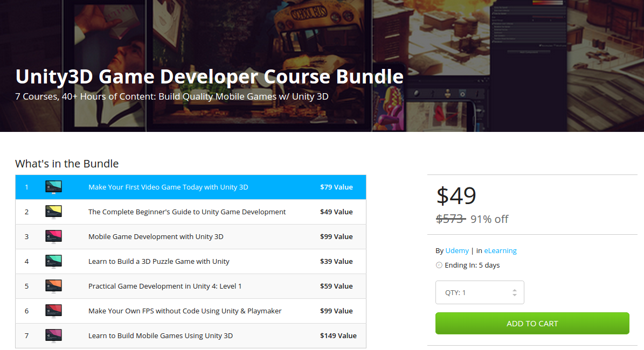The width and height of the screenshot is (644, 350).
Task: Decrease quantity with the down arrow
Action: 515,296
